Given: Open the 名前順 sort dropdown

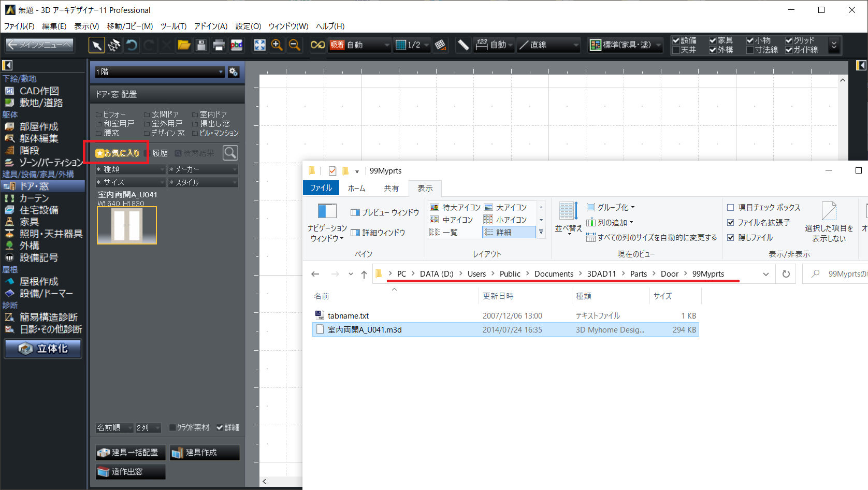Looking at the screenshot, I should coord(114,428).
